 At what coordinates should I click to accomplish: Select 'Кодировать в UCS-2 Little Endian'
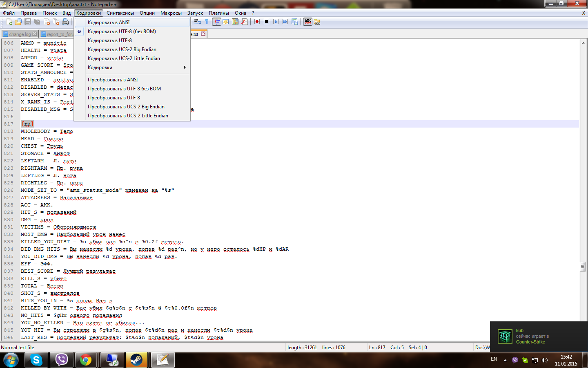(132, 58)
